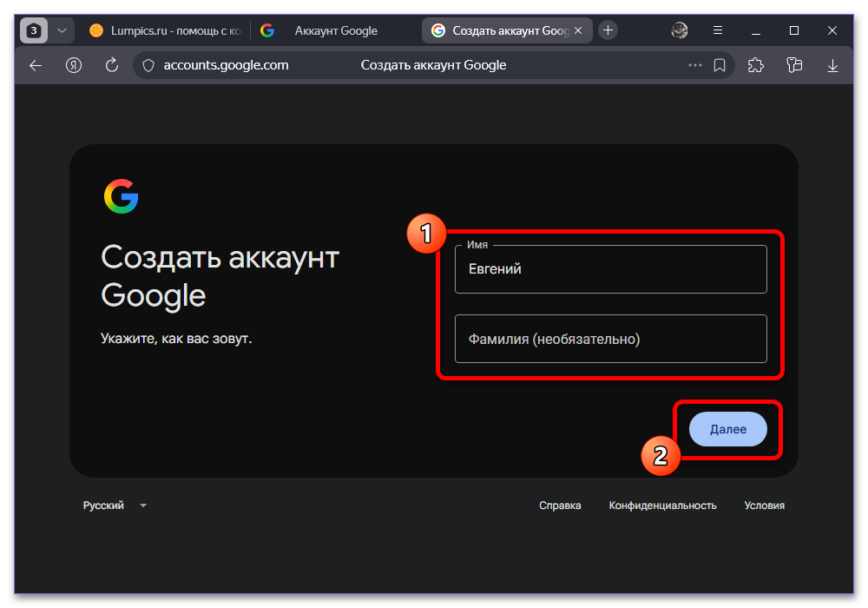The image size is (868, 608).
Task: Focus the Фамилия (необязательно) field
Action: click(610, 339)
